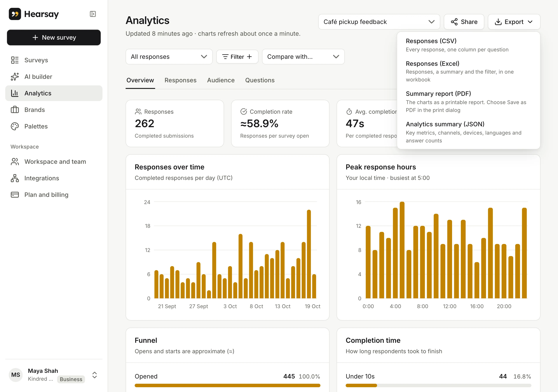Click the Responses card people icon

tap(138, 112)
